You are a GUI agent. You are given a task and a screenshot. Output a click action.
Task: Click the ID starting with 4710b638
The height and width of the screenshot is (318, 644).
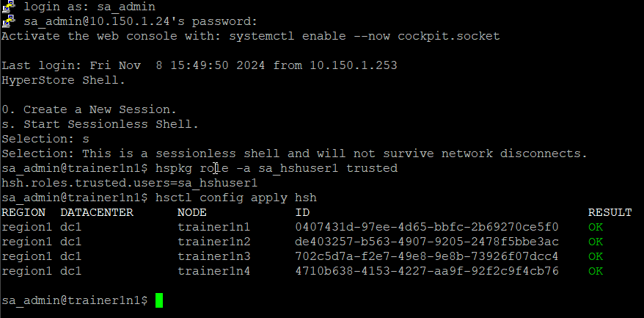[427, 272]
